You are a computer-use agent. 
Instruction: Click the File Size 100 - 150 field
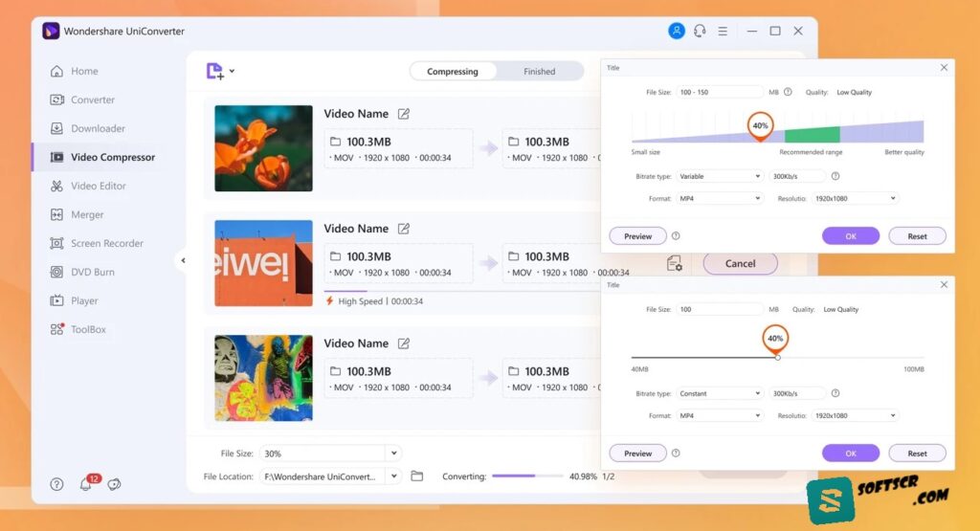tap(720, 92)
